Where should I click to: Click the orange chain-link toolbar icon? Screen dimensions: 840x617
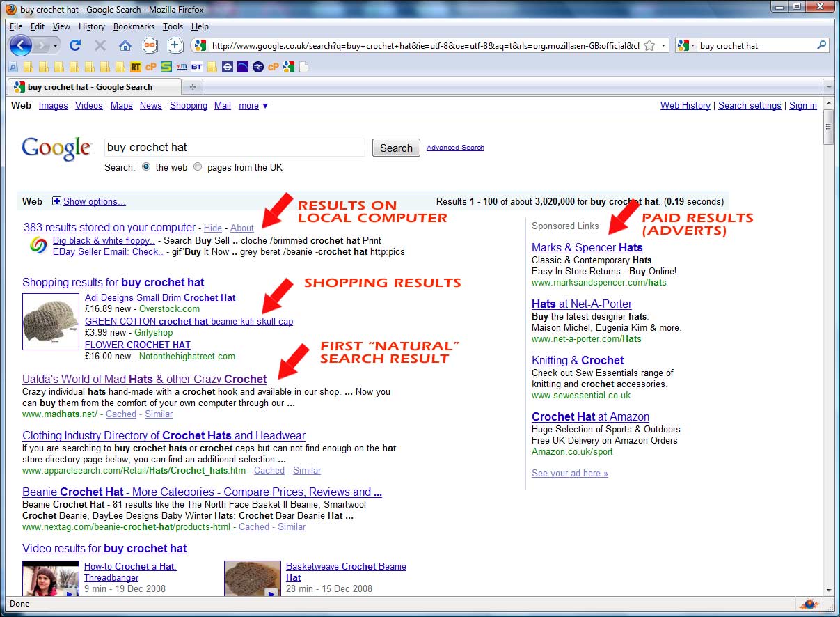click(x=150, y=46)
